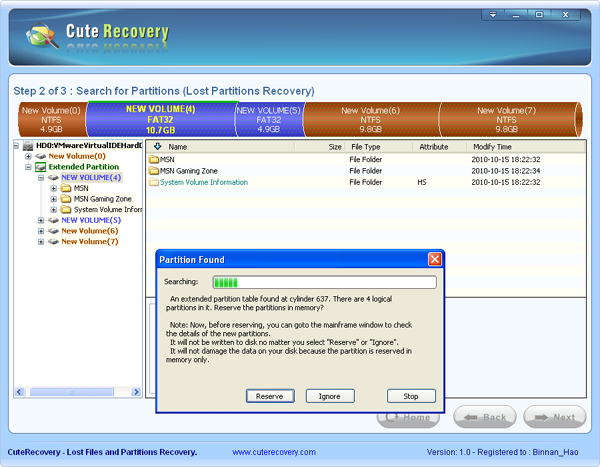Click the MSN folder icon in file list
600x467 pixels.
(x=154, y=159)
